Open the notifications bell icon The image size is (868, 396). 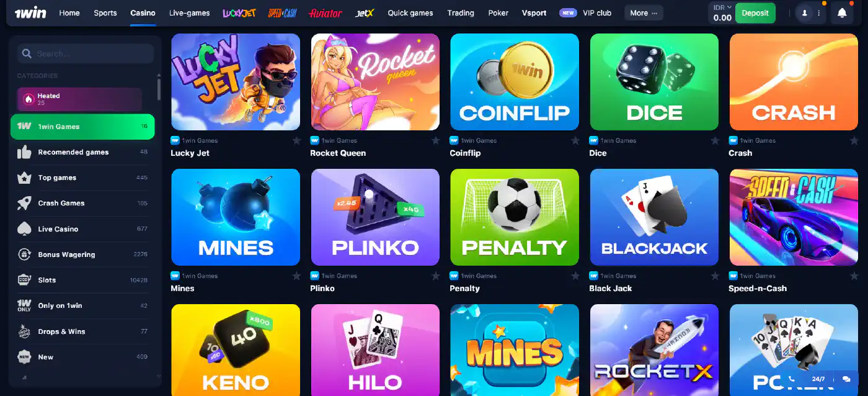842,13
